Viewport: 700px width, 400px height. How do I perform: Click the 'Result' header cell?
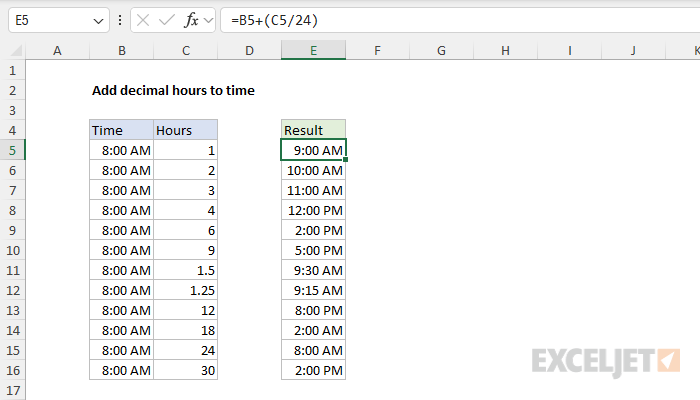(313, 130)
